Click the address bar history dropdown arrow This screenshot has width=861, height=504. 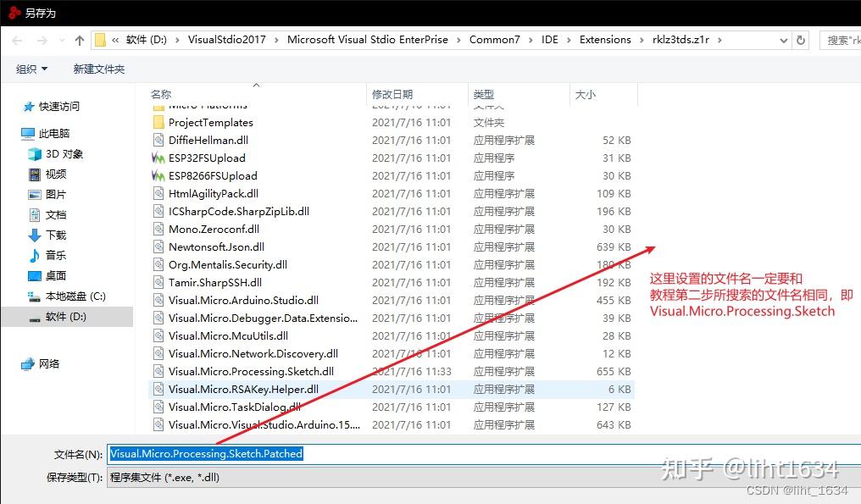pyautogui.click(x=783, y=39)
